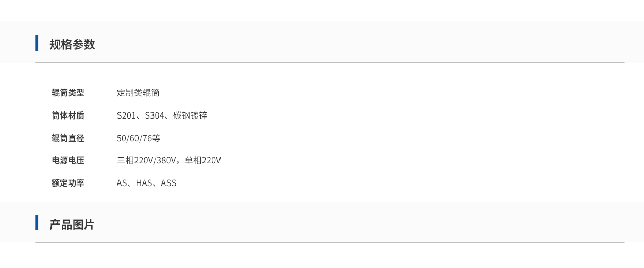
Task: Click the 产品图片 section heading
Action: (72, 225)
